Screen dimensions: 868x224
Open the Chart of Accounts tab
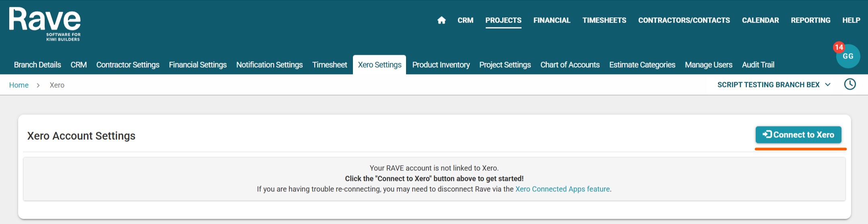pyautogui.click(x=570, y=65)
